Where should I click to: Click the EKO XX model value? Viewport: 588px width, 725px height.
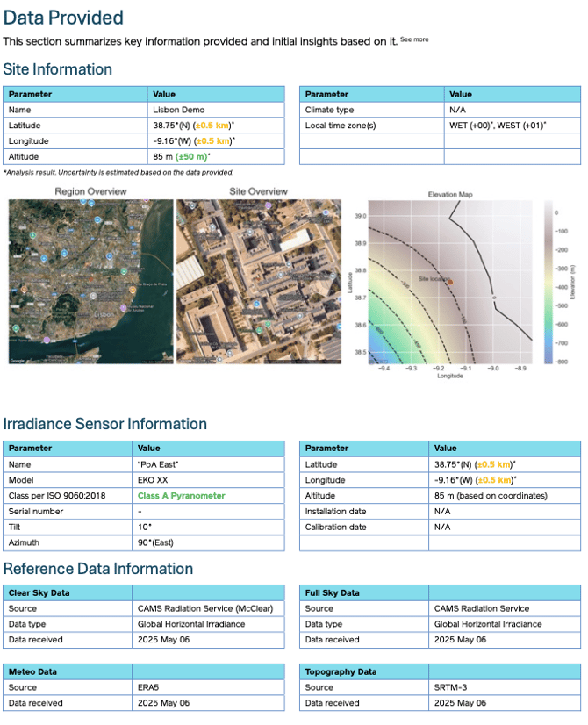154,480
